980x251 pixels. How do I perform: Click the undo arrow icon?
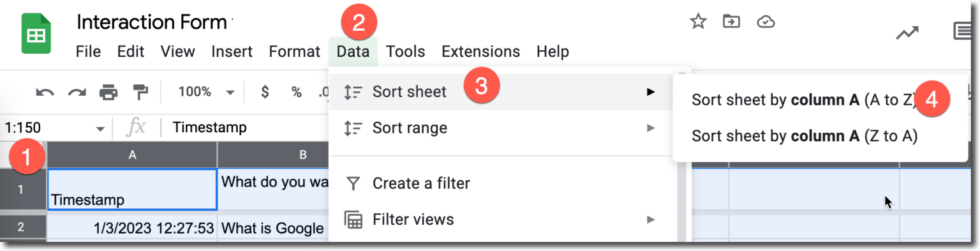pyautogui.click(x=45, y=92)
